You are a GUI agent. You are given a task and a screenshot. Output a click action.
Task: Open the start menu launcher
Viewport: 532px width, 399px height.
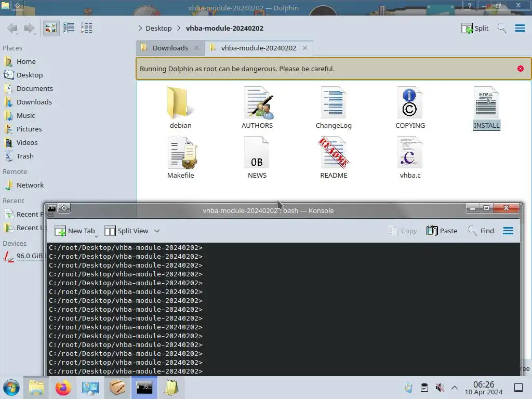pos(11,388)
